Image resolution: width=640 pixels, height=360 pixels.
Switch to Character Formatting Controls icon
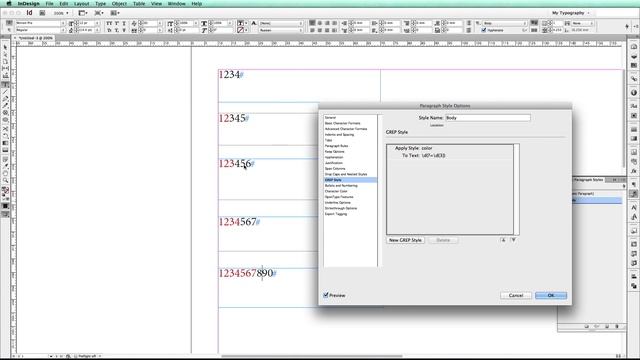point(9,23)
